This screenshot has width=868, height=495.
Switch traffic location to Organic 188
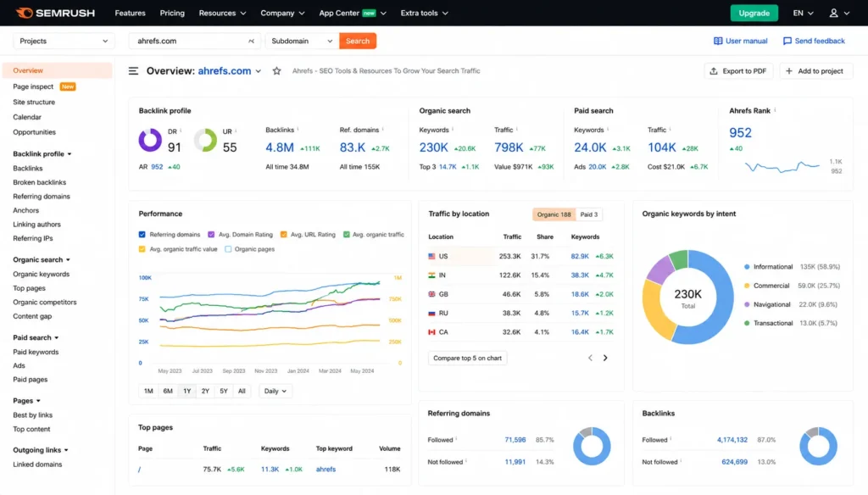[554, 214]
